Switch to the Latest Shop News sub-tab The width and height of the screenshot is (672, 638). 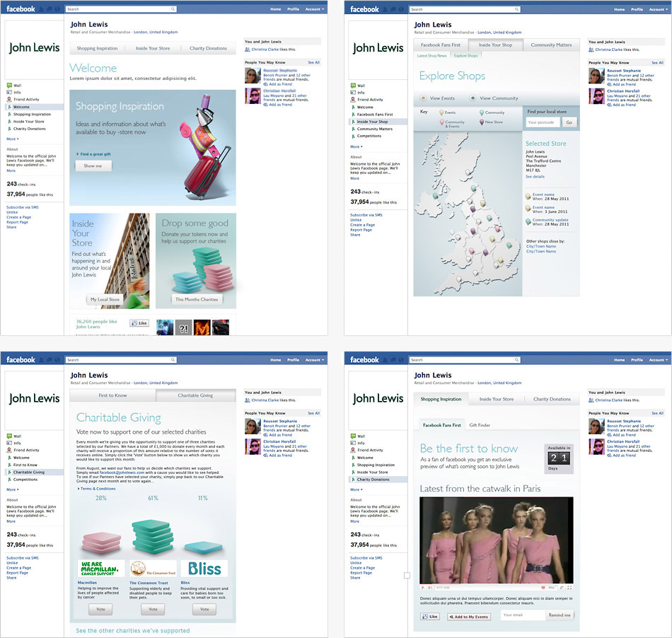tap(431, 56)
